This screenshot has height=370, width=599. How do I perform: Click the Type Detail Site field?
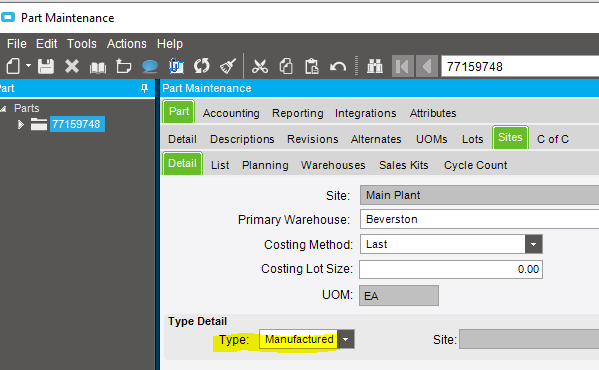click(x=529, y=339)
